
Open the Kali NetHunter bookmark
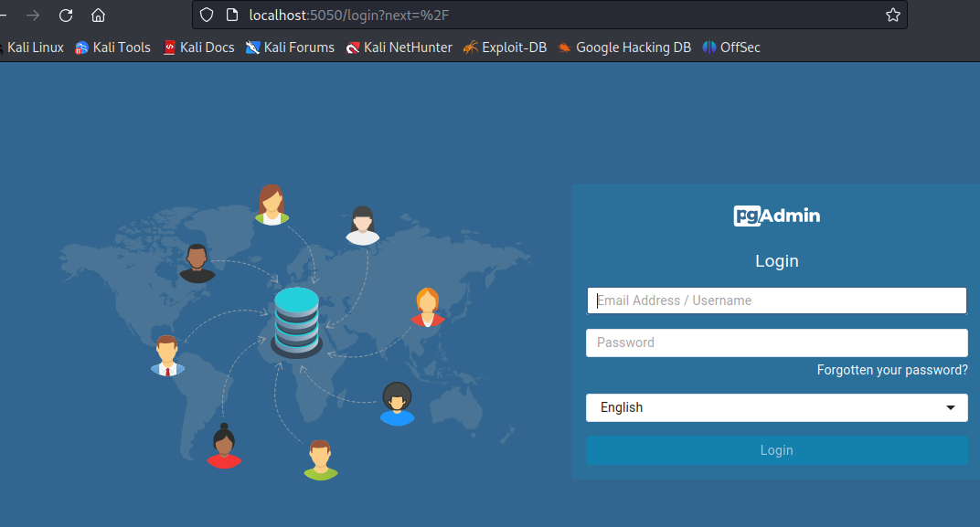pos(399,47)
